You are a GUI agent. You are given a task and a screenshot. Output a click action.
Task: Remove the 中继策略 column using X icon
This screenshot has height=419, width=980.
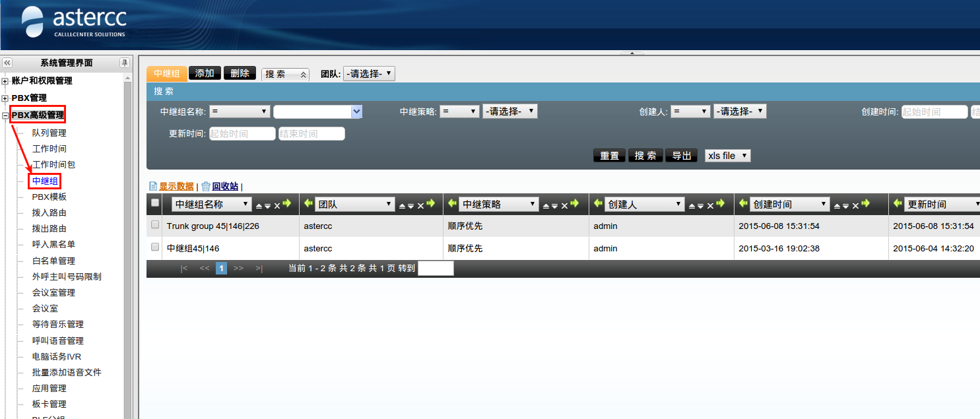click(564, 206)
